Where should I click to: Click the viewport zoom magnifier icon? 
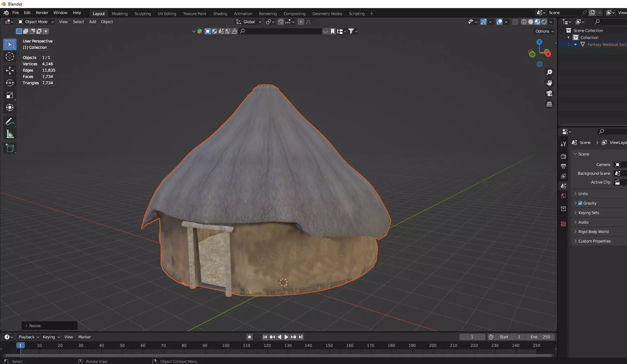pyautogui.click(x=549, y=72)
